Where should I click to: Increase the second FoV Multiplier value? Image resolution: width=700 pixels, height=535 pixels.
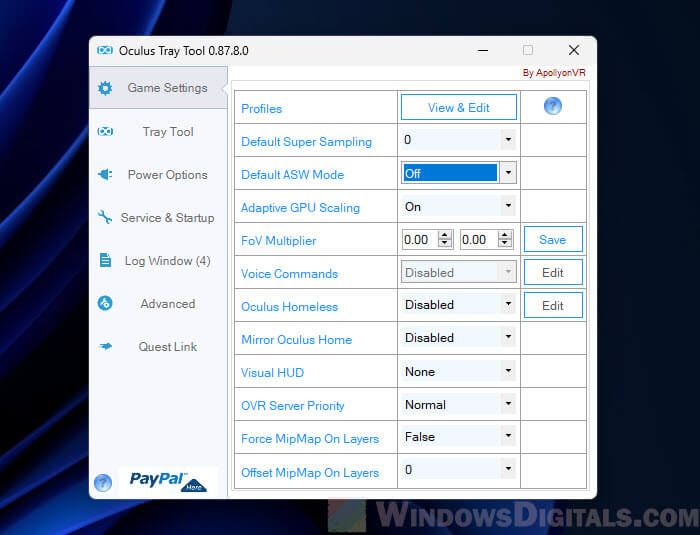tap(504, 235)
